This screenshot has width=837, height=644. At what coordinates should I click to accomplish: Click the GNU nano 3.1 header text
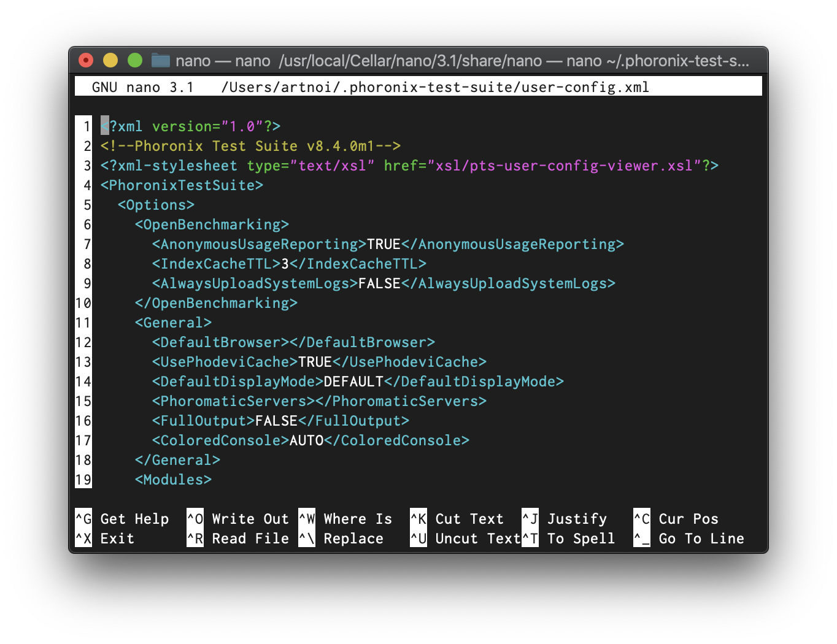pyautogui.click(x=143, y=87)
